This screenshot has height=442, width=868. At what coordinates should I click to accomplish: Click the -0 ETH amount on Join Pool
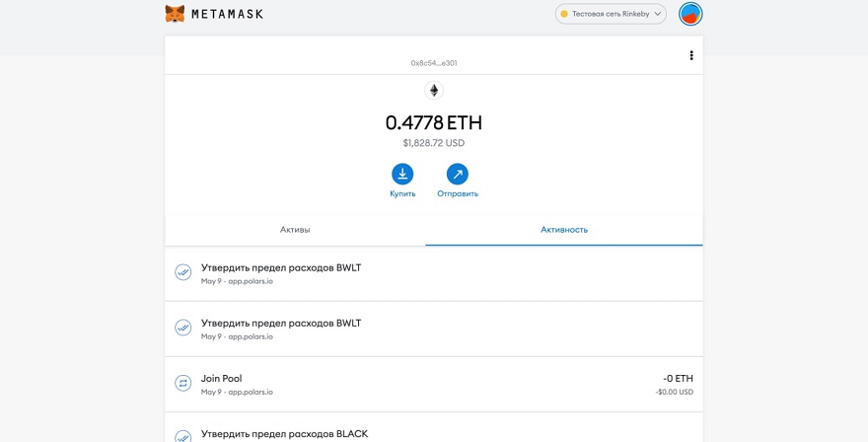pos(678,379)
